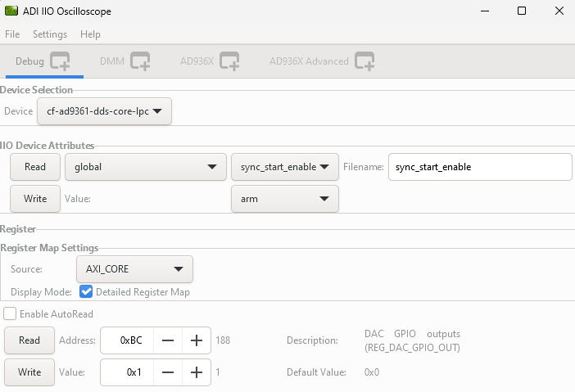Open the Help menu
The image size is (575, 392).
[x=90, y=34]
